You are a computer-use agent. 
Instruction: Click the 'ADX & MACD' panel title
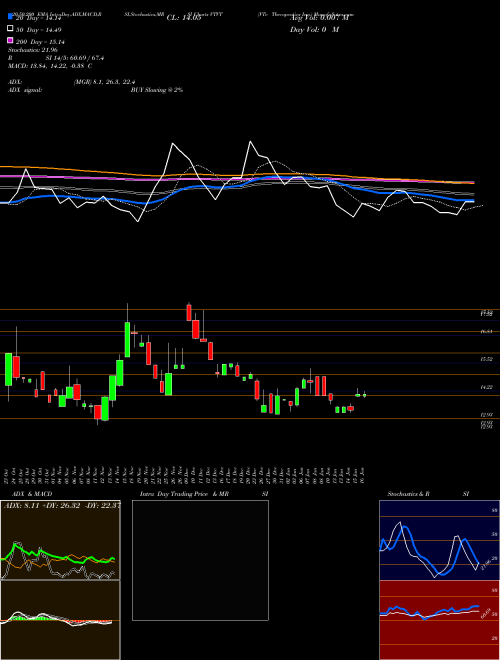coord(32,494)
